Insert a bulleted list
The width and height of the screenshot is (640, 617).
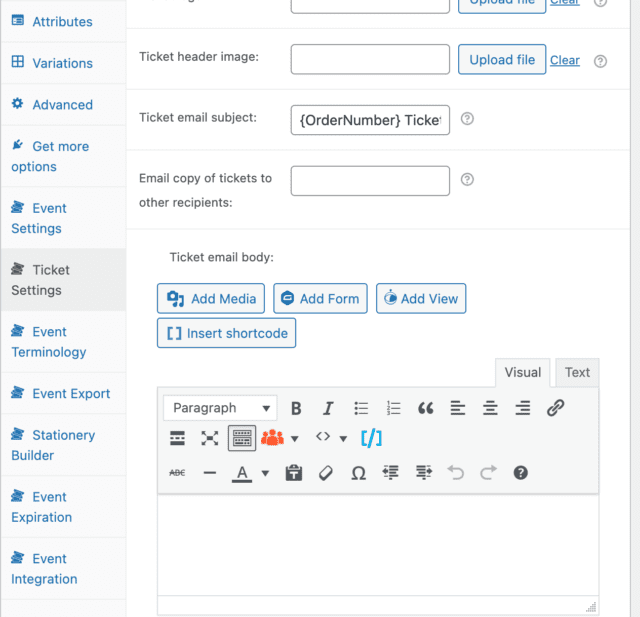click(x=361, y=408)
